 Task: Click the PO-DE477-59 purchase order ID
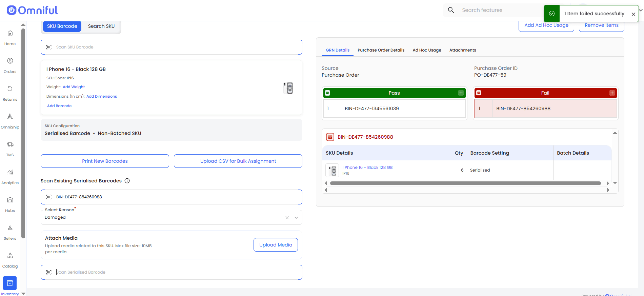coord(490,75)
